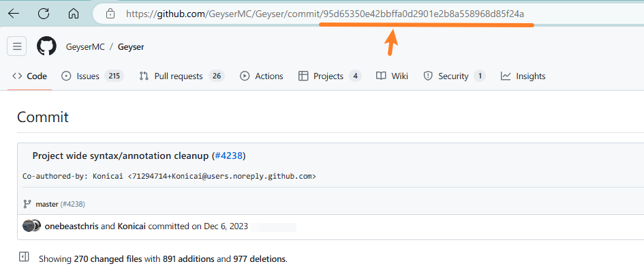The height and width of the screenshot is (266, 644).
Task: Switch to the Projects tab
Action: (x=330, y=76)
